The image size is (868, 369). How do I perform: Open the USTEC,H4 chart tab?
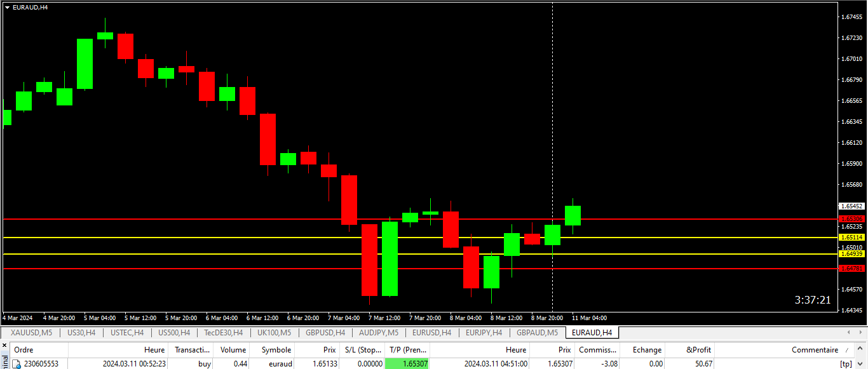127,332
